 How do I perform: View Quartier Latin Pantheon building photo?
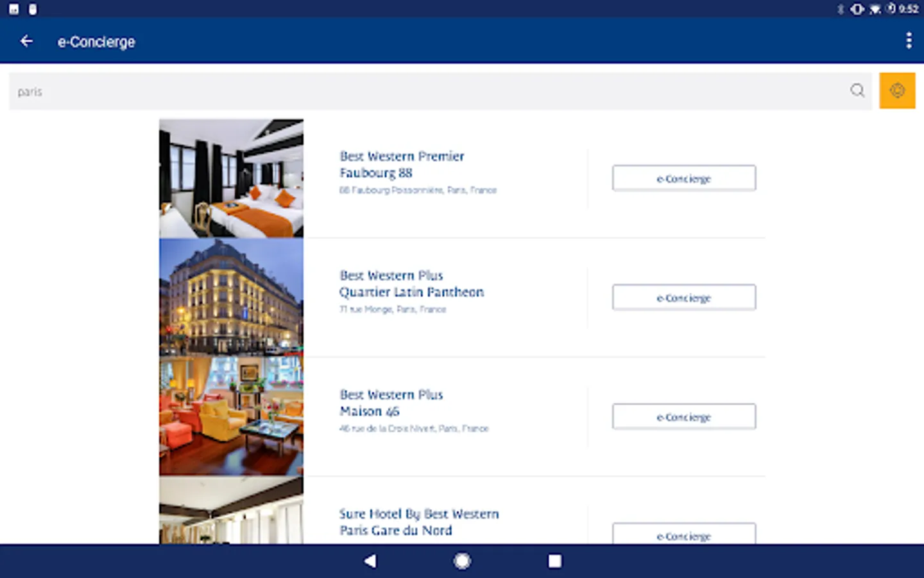(232, 297)
